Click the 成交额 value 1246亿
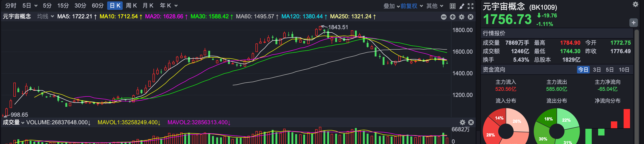The image size is (644, 144). pyautogui.click(x=520, y=51)
